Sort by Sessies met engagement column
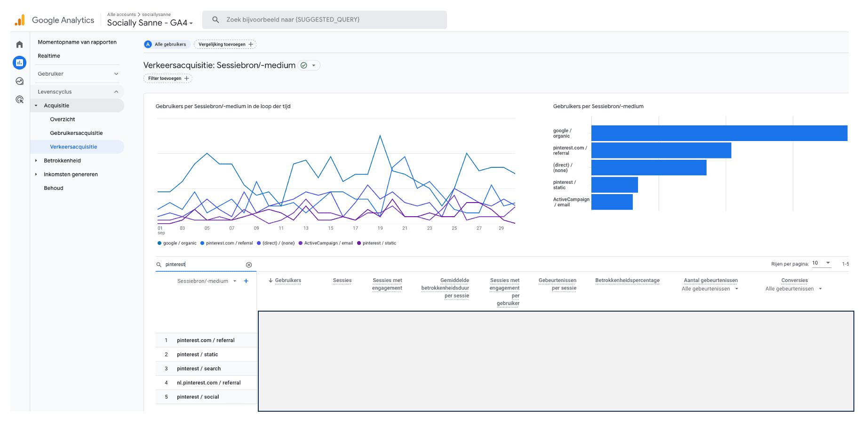The width and height of the screenshot is (868, 423). 387,284
